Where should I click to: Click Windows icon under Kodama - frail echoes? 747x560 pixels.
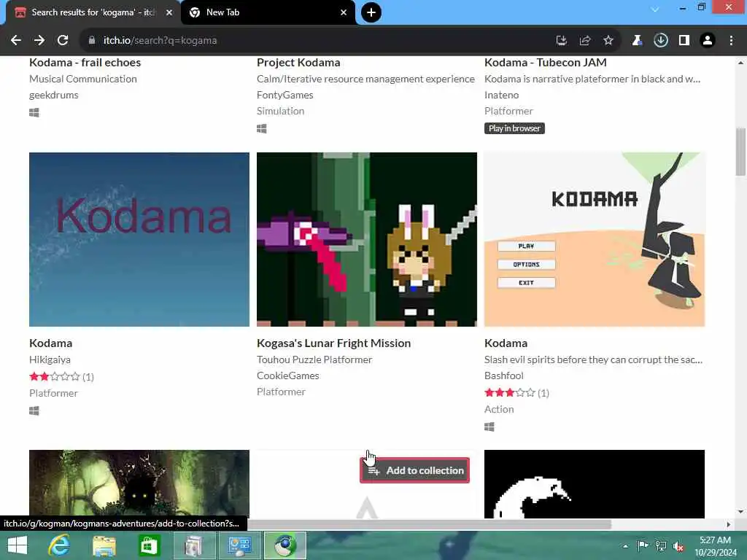(x=34, y=113)
